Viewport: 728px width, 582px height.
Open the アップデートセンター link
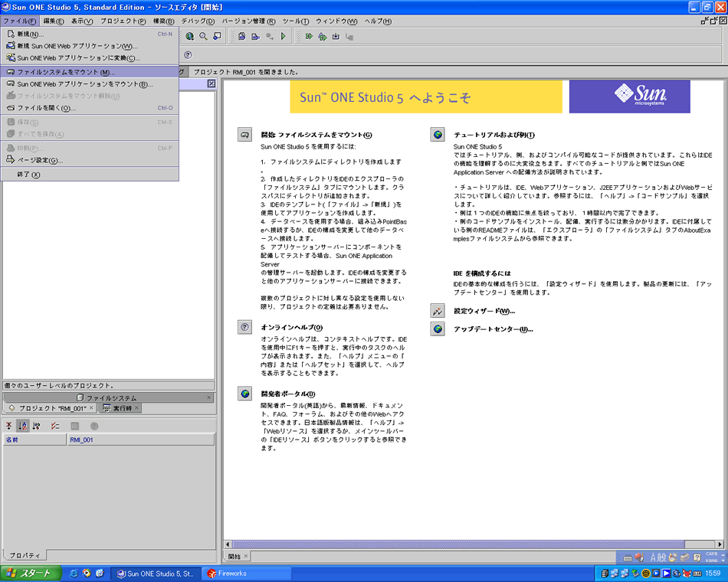click(493, 329)
